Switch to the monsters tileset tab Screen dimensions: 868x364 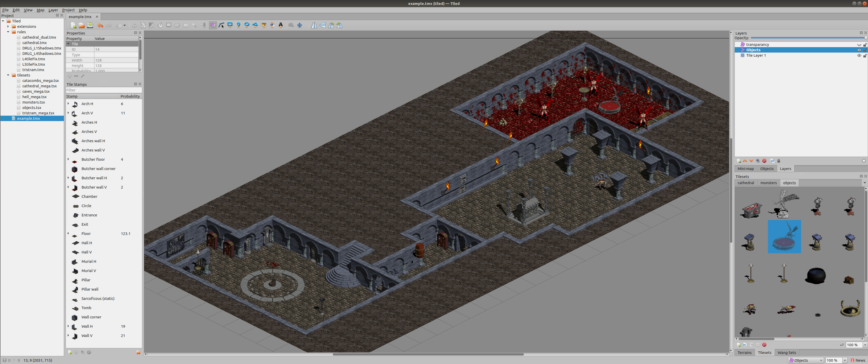[768, 183]
